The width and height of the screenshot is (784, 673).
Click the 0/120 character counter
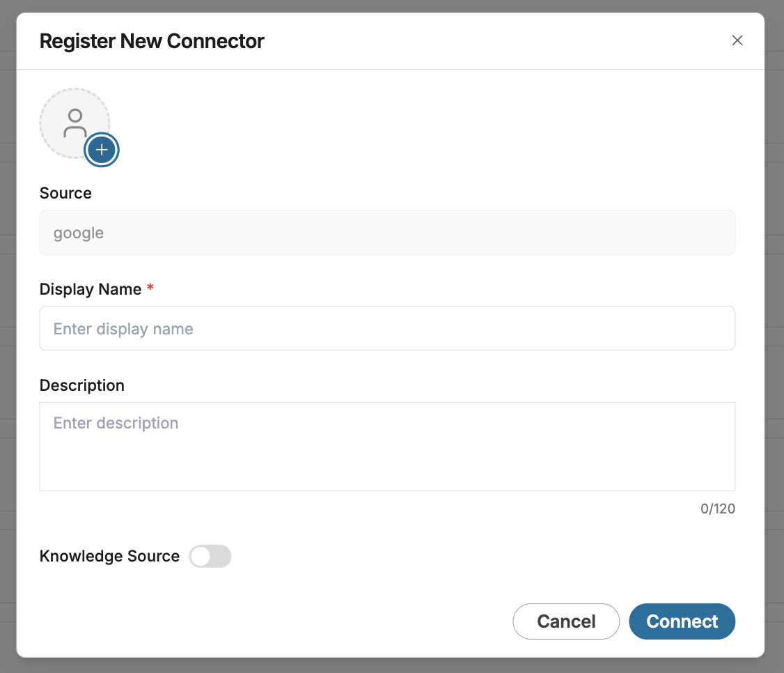click(717, 509)
